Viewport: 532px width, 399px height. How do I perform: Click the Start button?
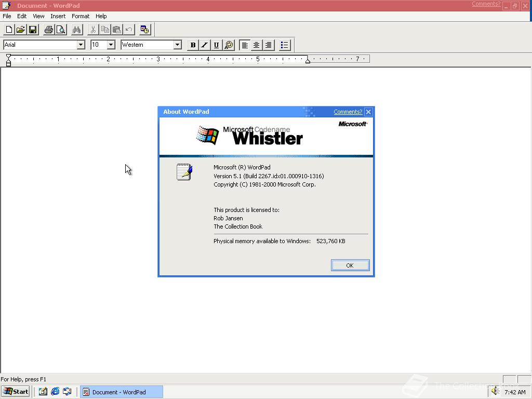[16, 392]
